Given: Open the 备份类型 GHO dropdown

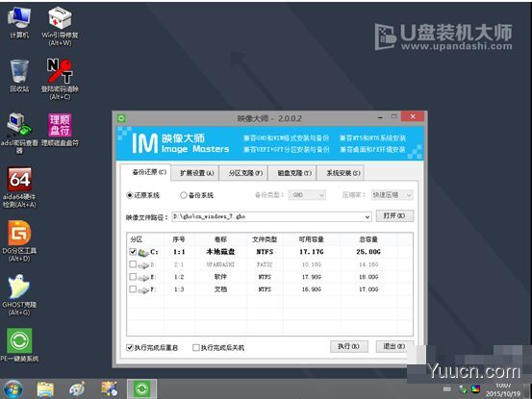Looking at the screenshot, I should click(x=307, y=195).
